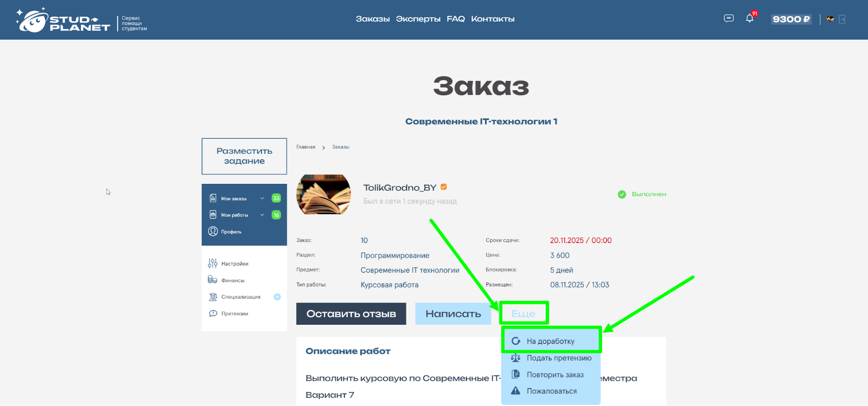Select Подать претензию menu entry
This screenshot has height=406, width=868.
point(551,358)
